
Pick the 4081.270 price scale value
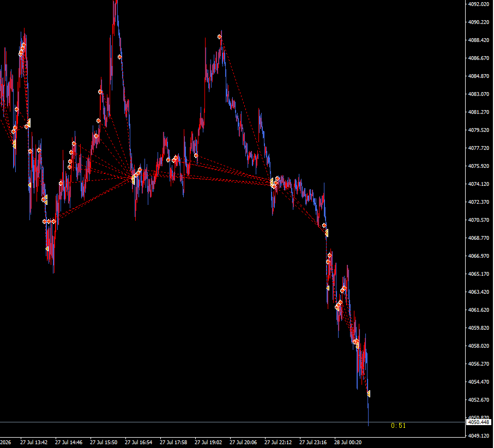click(479, 112)
